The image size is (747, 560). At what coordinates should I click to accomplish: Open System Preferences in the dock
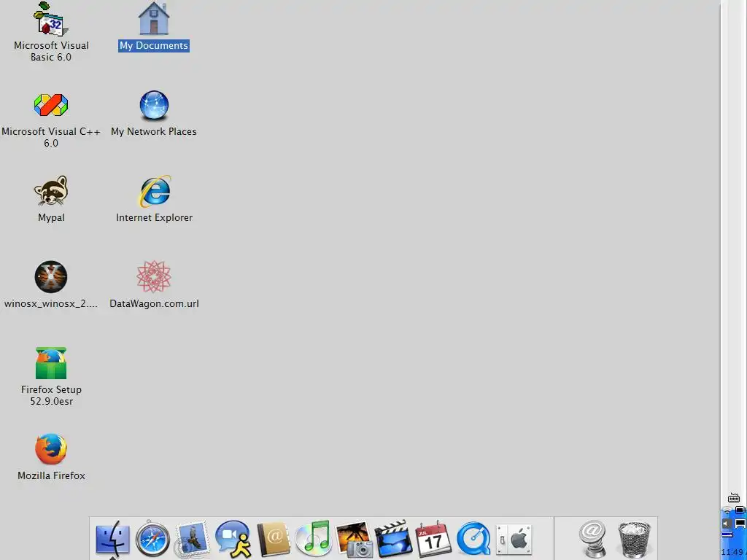(x=514, y=540)
